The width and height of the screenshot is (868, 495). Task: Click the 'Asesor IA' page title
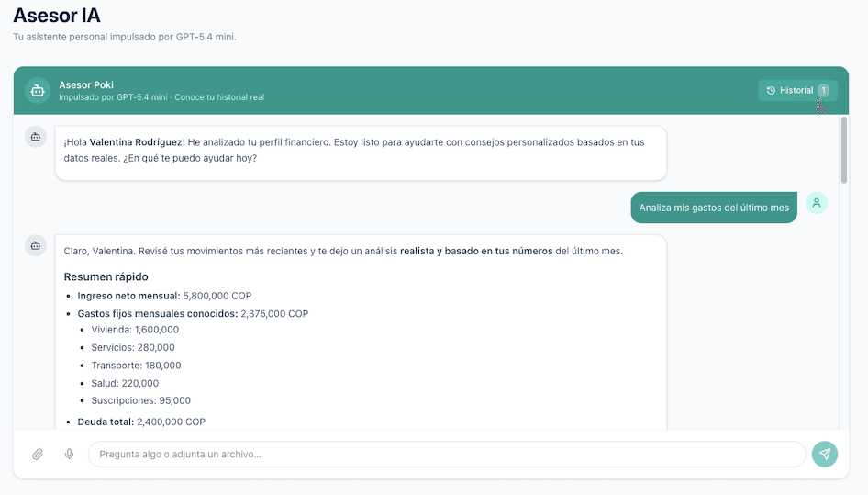(x=57, y=16)
